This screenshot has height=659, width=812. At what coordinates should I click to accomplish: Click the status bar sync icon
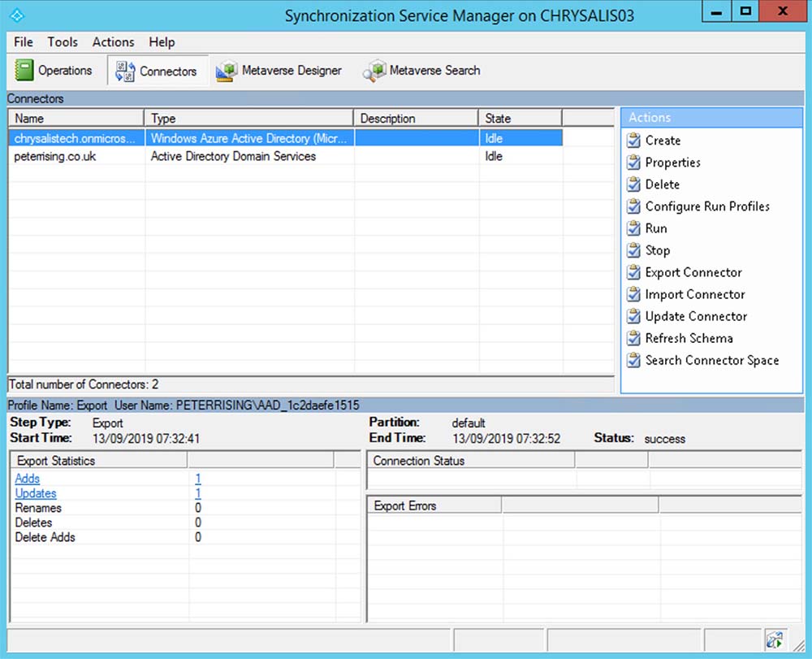tap(774, 639)
